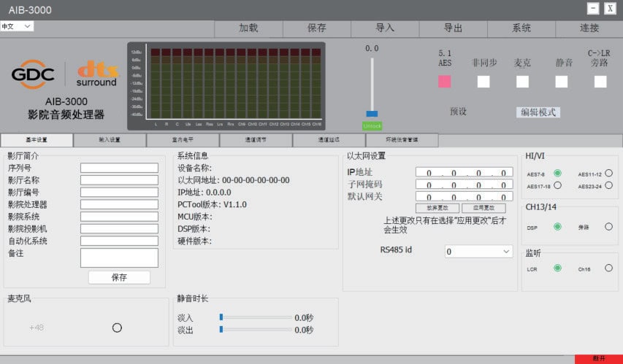Click the 应用更改 button

(x=484, y=208)
